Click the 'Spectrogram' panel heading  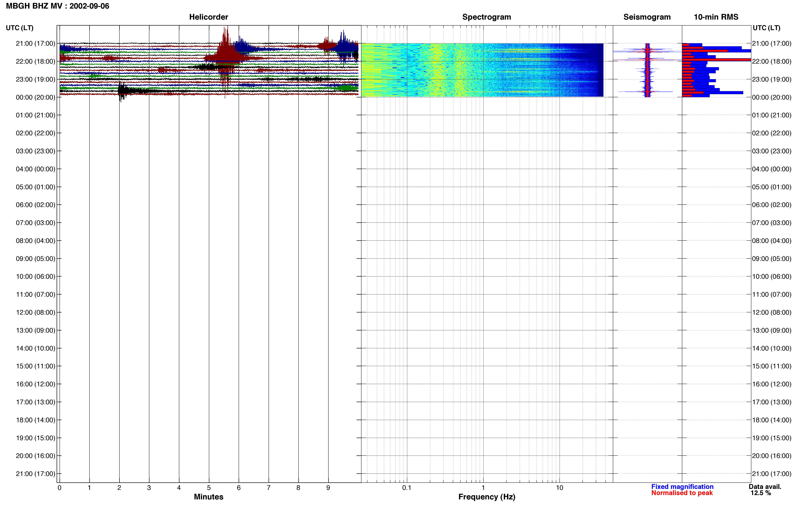click(x=487, y=17)
